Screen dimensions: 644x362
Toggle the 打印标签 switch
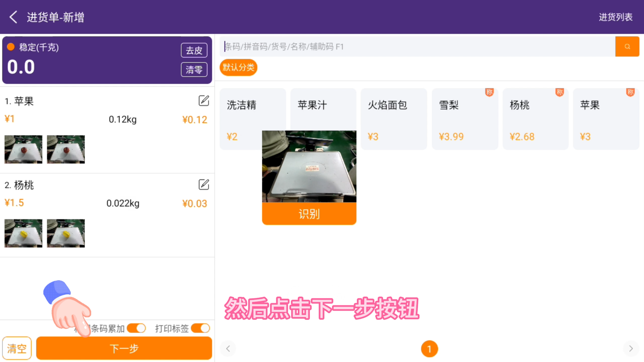tap(200, 328)
